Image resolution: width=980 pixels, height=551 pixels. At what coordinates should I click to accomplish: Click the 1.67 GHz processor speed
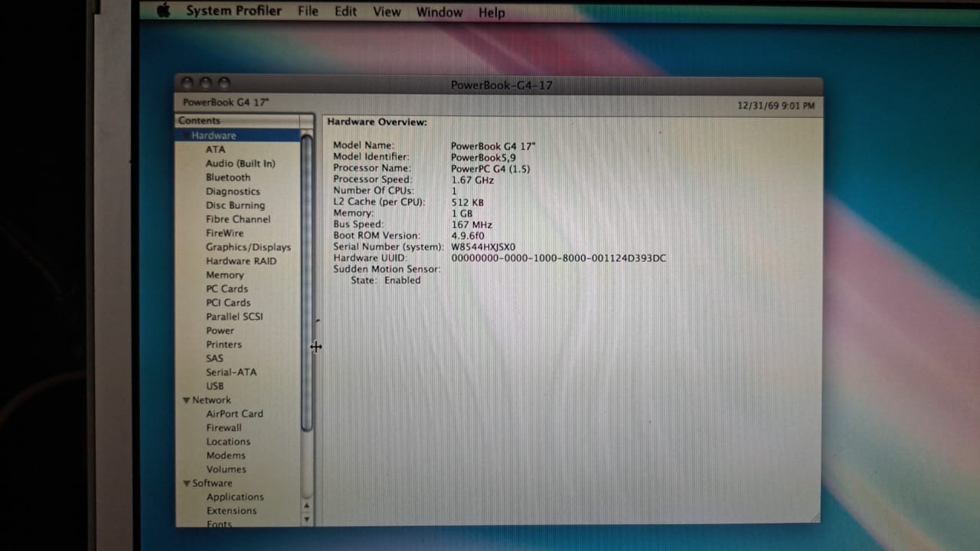tap(472, 180)
